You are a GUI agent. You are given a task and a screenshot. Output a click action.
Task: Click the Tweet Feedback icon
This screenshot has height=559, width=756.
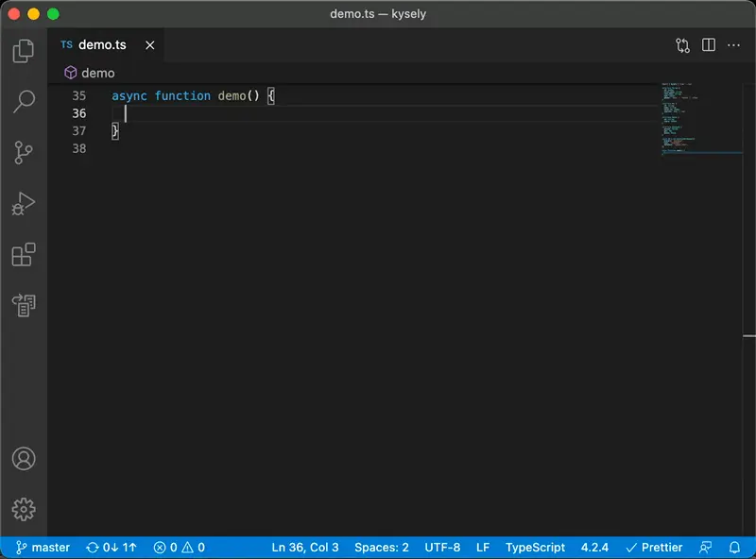pyautogui.click(x=706, y=548)
